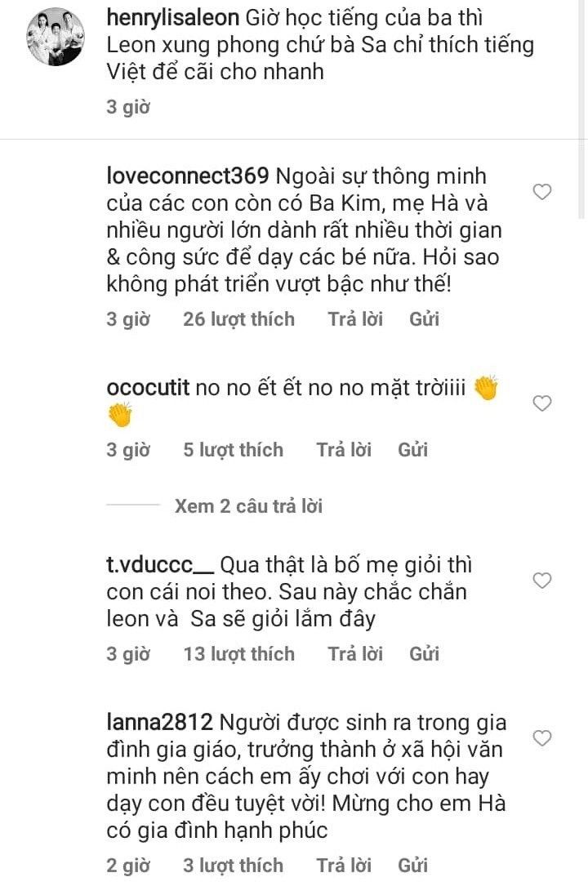Screen dimensions: 588x895
Task: Open loveconnect369 username profile
Action: point(188,176)
